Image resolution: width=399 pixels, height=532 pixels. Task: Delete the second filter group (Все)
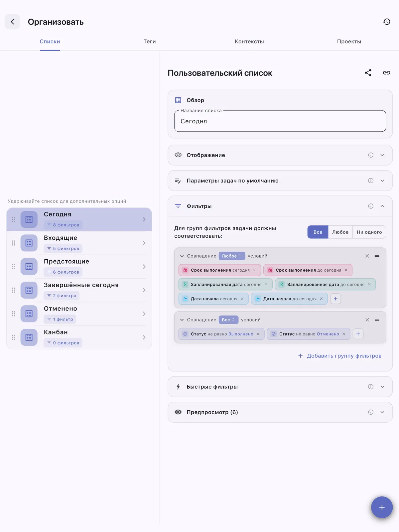367,320
